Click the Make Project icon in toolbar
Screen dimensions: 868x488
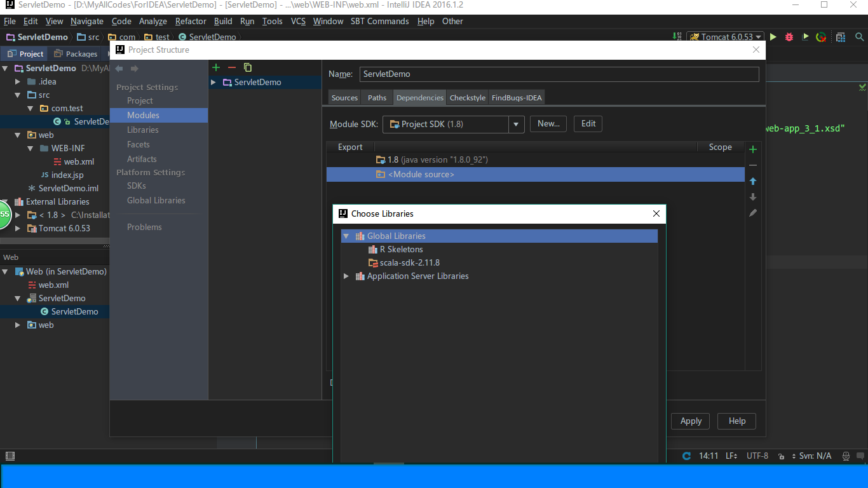676,37
